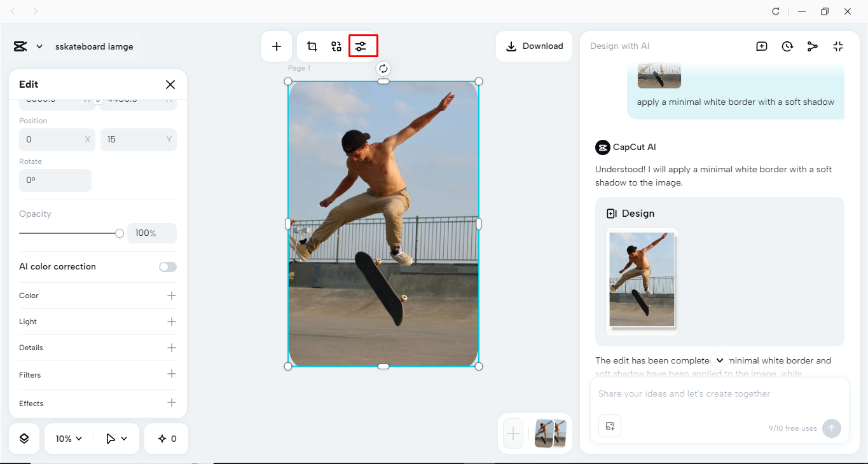Screen dimensions: 868x464
Task: Open the image upload icon in chat box
Action: coord(609,426)
